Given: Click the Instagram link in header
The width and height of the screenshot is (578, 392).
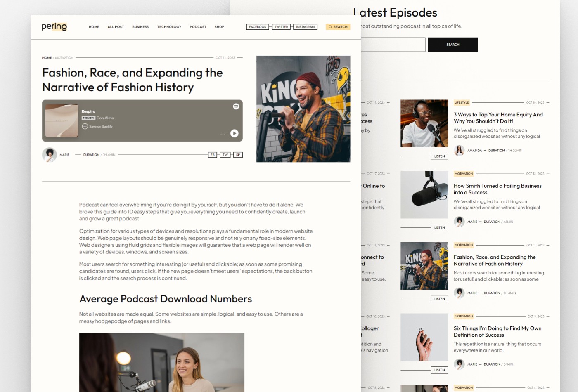Looking at the screenshot, I should click(x=306, y=27).
